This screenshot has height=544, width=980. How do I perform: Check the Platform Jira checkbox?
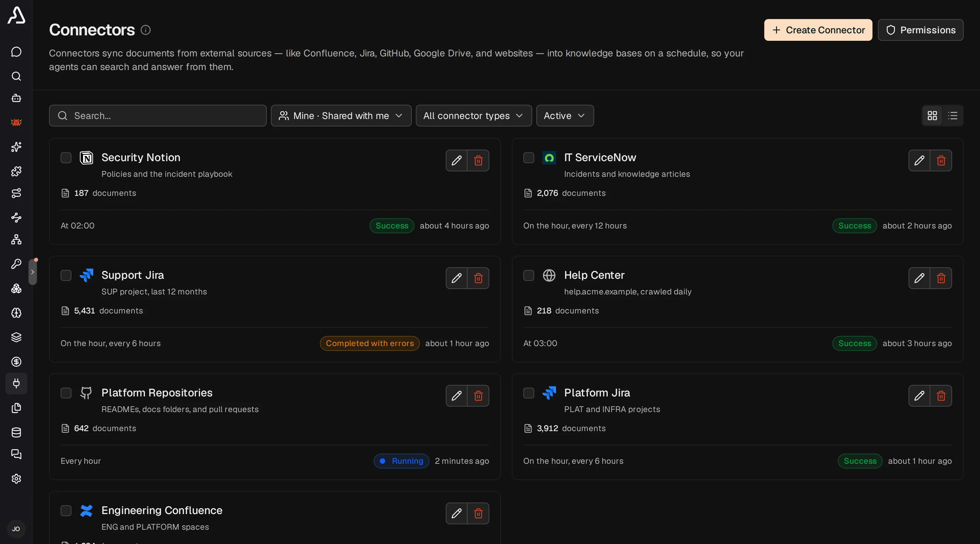[x=529, y=393]
